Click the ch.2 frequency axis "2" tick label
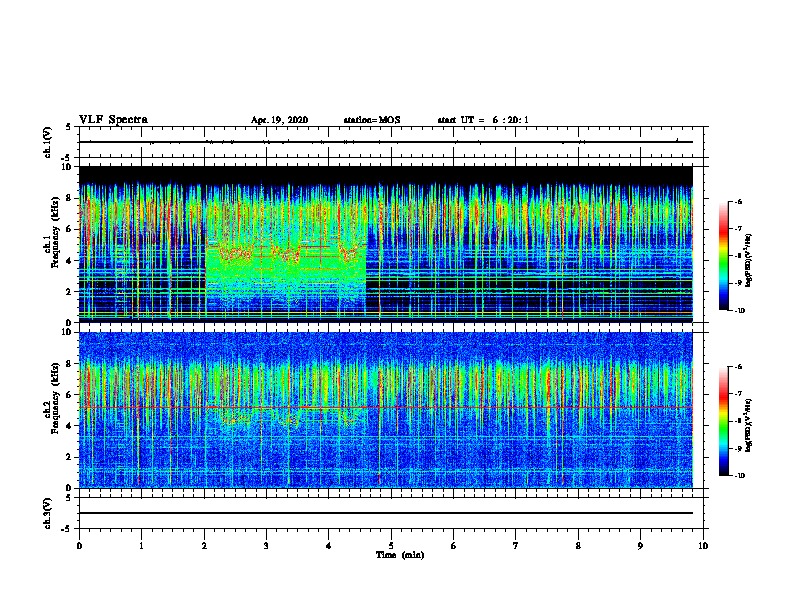The width and height of the screenshot is (792, 612). pos(69,457)
